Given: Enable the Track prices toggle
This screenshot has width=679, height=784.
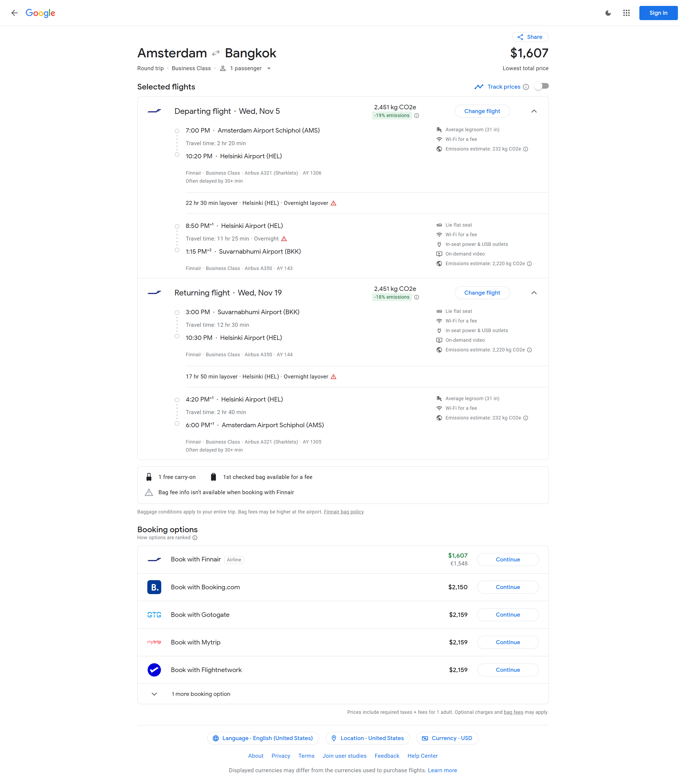Looking at the screenshot, I should tap(541, 87).
